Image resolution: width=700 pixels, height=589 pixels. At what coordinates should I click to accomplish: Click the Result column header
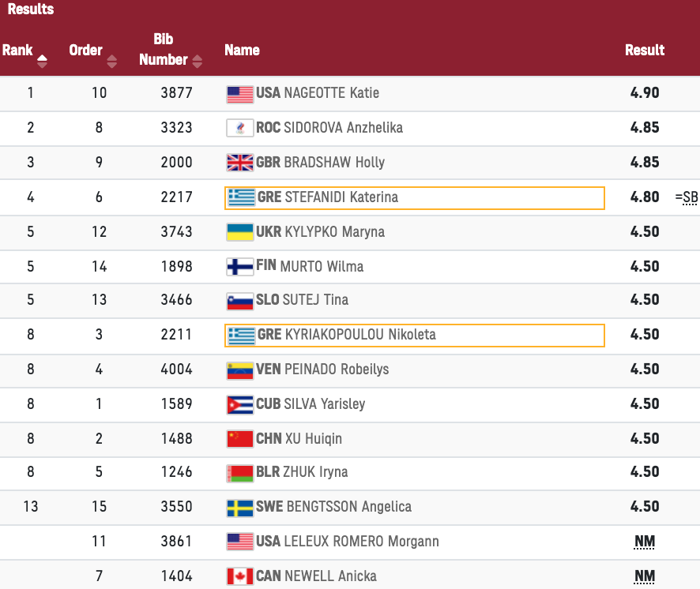[645, 50]
